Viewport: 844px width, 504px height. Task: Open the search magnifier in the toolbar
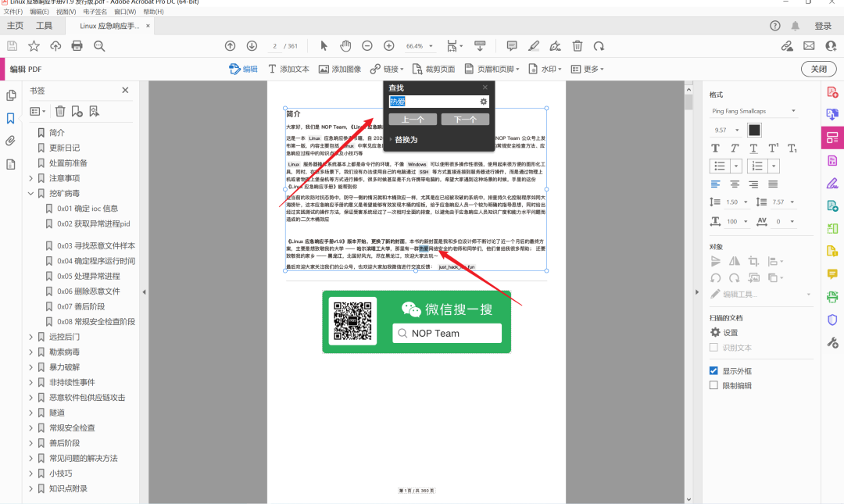pyautogui.click(x=99, y=46)
